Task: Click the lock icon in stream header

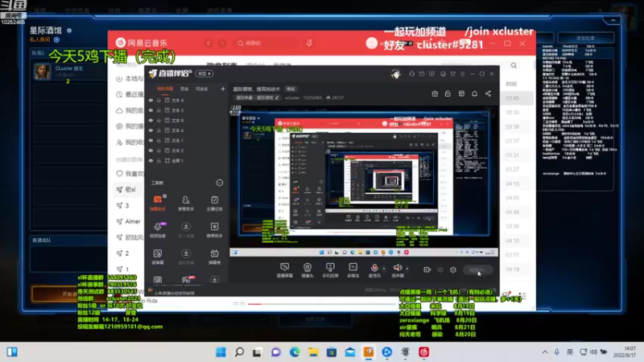Action: click(448, 93)
